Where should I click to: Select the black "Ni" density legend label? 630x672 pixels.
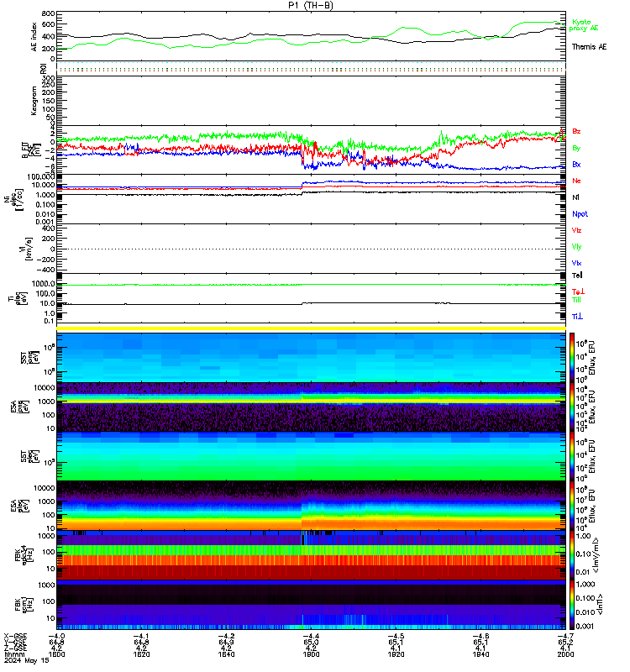point(575,197)
